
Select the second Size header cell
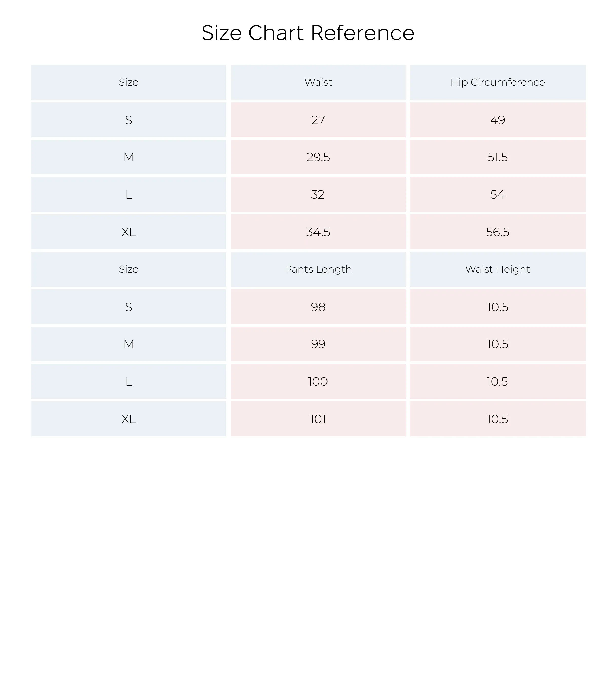tap(128, 269)
